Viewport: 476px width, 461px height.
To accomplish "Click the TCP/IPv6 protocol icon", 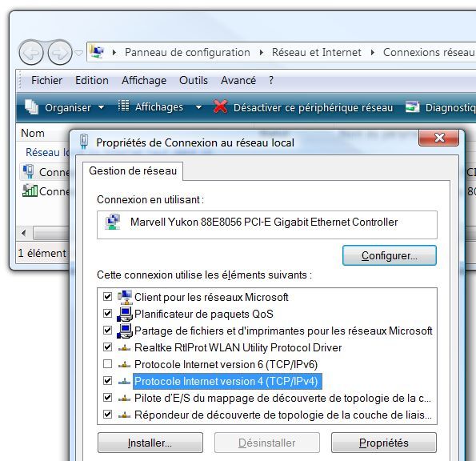I will (x=124, y=365).
